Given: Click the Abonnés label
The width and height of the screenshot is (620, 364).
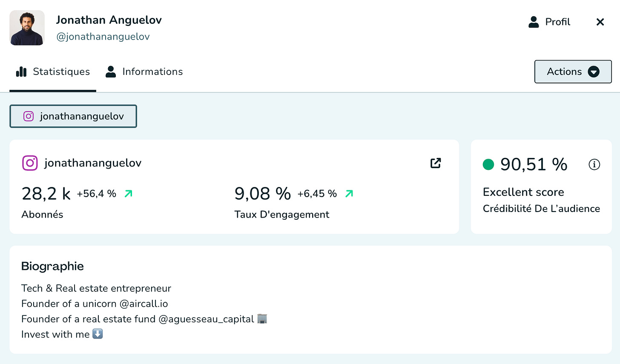Looking at the screenshot, I should 42,215.
